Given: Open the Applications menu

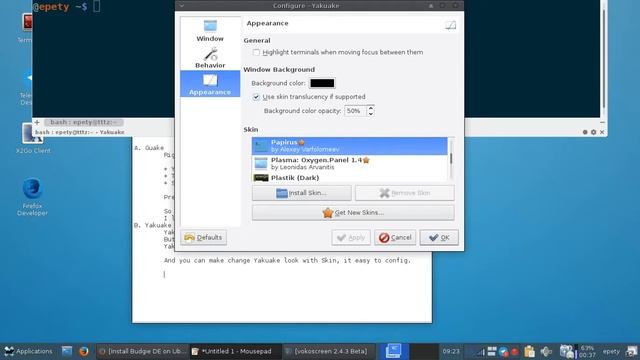Looking at the screenshot, I should [x=29, y=351].
